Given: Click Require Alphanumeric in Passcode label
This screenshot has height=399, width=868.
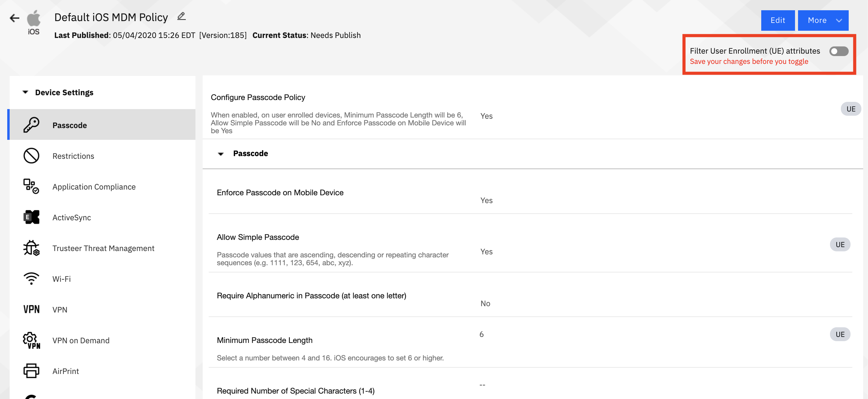Looking at the screenshot, I should pos(311,296).
